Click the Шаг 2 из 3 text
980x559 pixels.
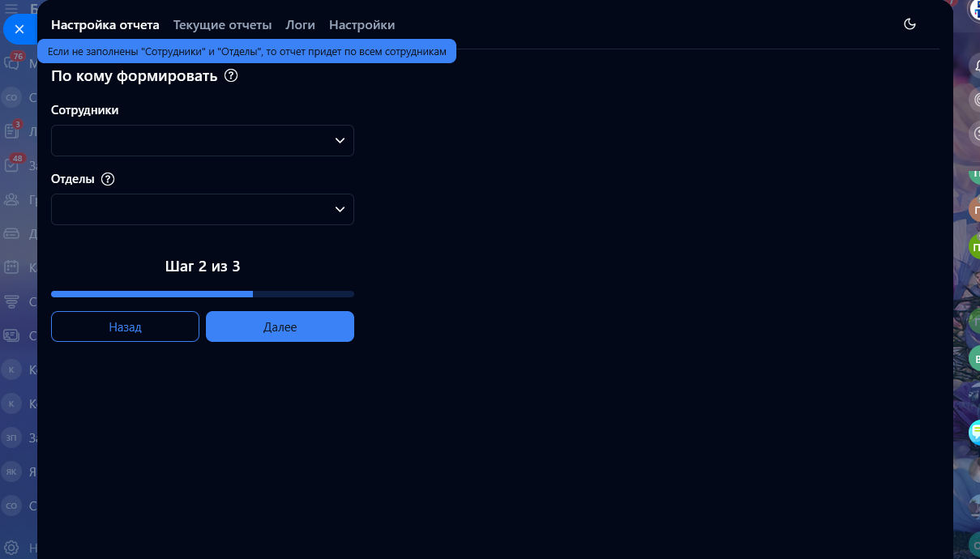coord(203,266)
